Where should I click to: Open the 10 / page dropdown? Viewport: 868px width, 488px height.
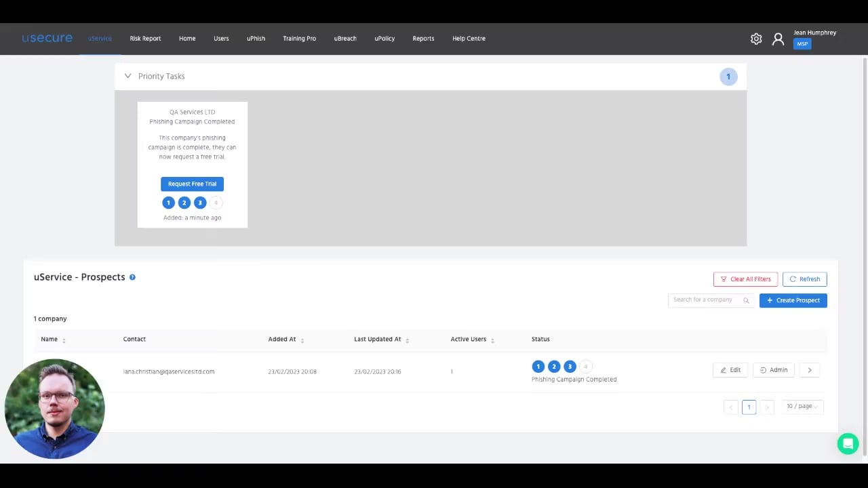click(x=802, y=407)
